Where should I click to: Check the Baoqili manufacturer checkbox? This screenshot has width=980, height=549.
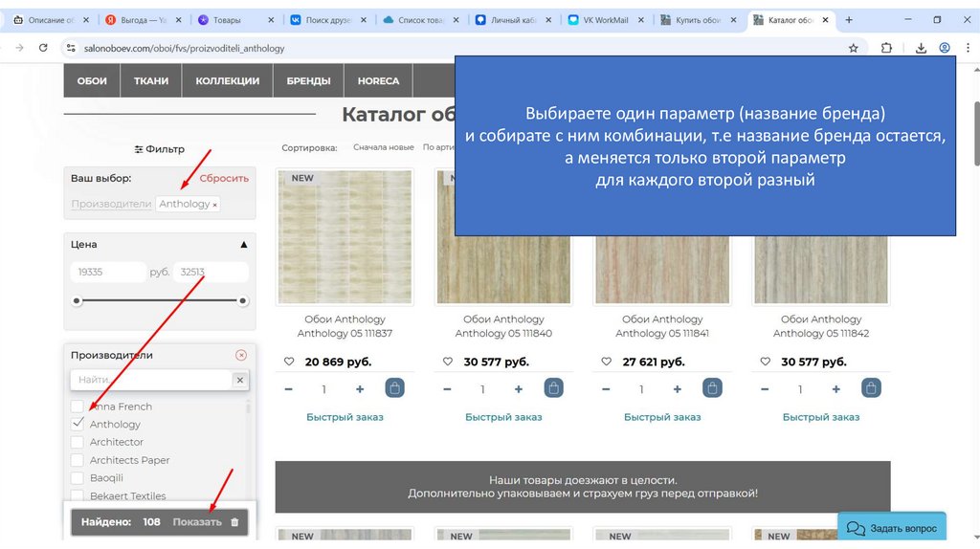click(77, 478)
